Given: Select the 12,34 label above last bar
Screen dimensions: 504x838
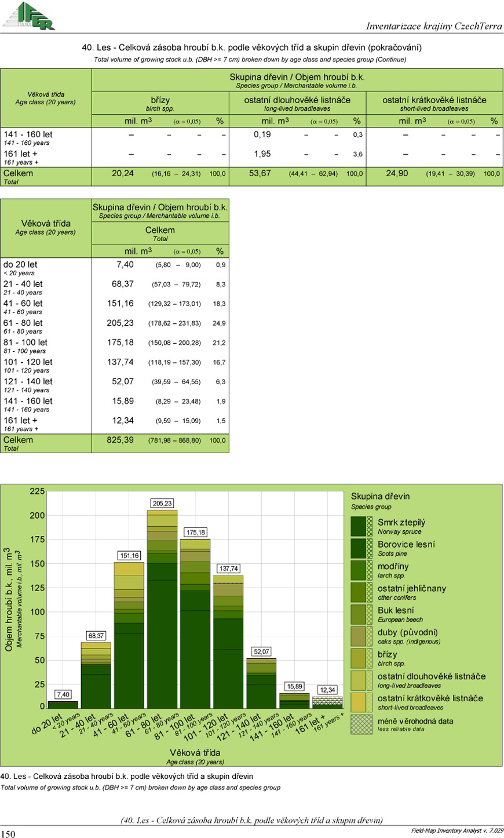Looking at the screenshot, I should click(327, 690).
